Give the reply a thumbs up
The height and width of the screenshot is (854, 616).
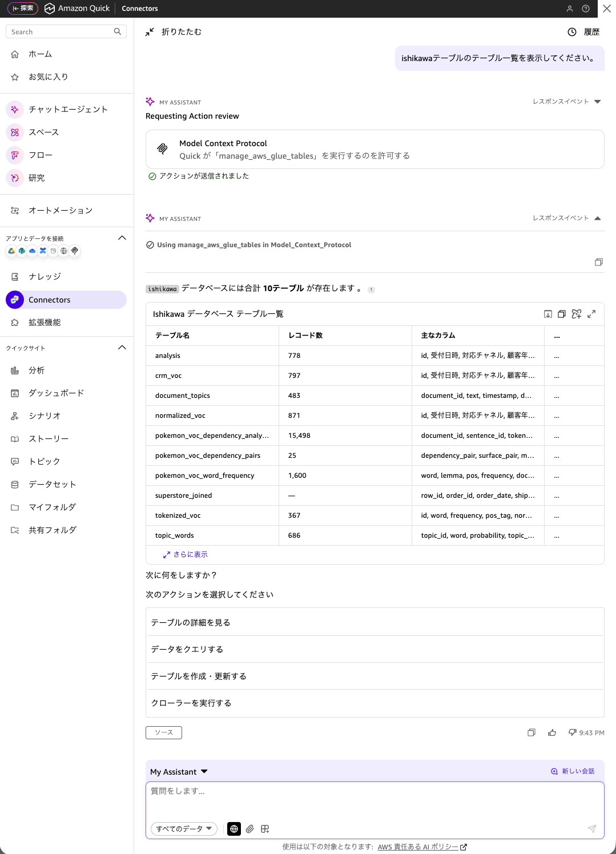[x=552, y=732]
